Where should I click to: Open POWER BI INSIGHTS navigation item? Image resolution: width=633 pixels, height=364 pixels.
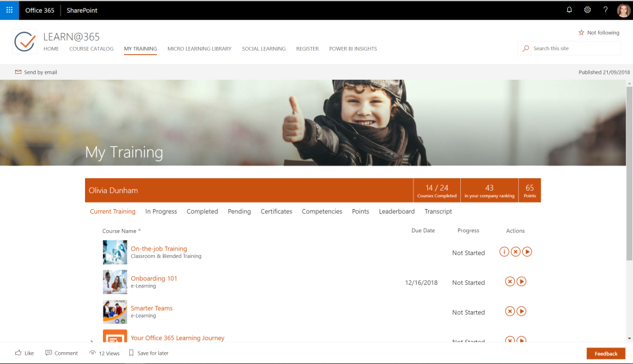(353, 48)
